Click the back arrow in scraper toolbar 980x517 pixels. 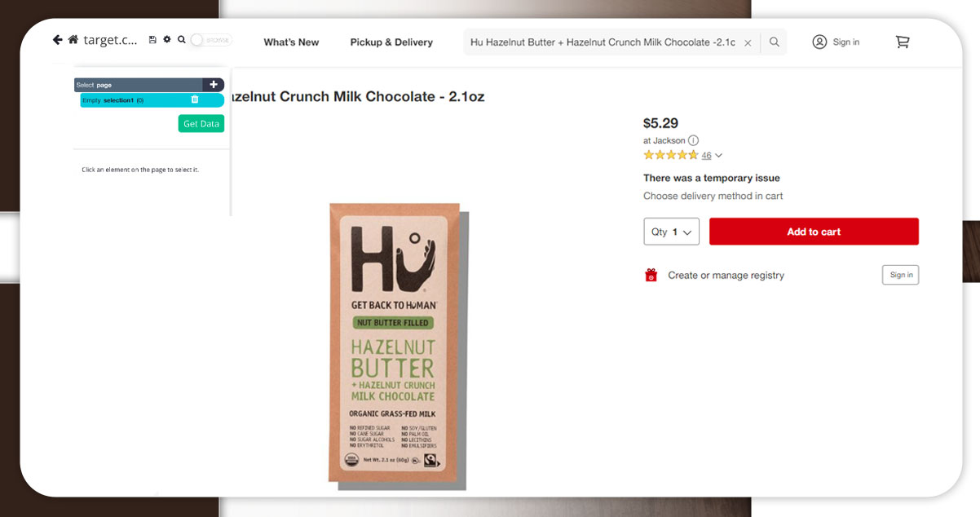(x=57, y=40)
